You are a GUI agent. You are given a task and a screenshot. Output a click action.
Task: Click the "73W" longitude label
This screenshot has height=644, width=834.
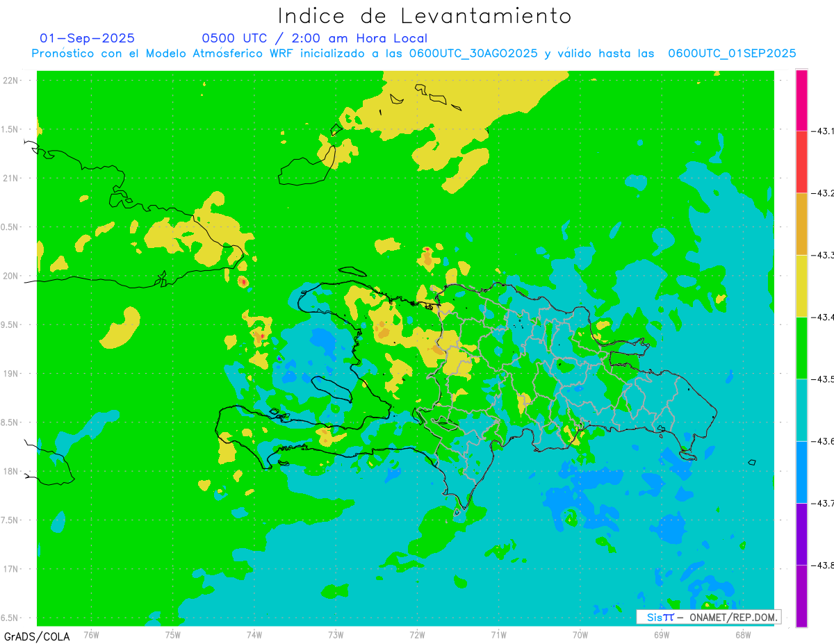pyautogui.click(x=336, y=635)
